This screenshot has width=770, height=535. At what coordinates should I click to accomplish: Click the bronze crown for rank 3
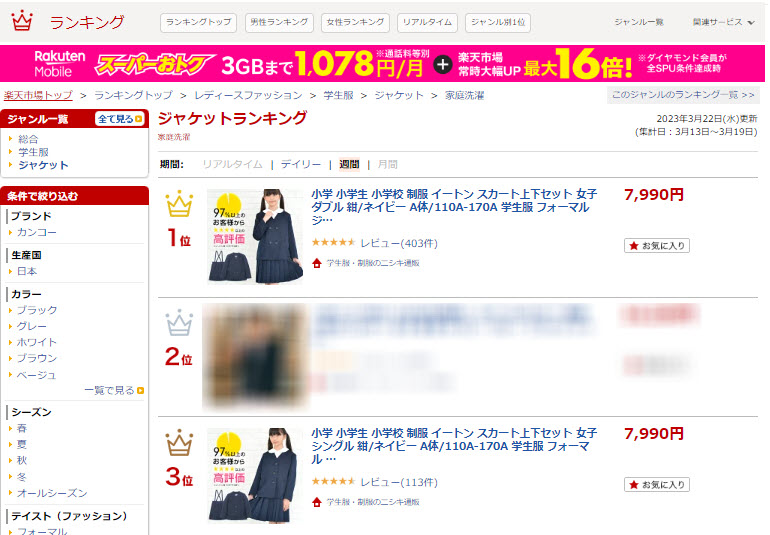(x=179, y=442)
